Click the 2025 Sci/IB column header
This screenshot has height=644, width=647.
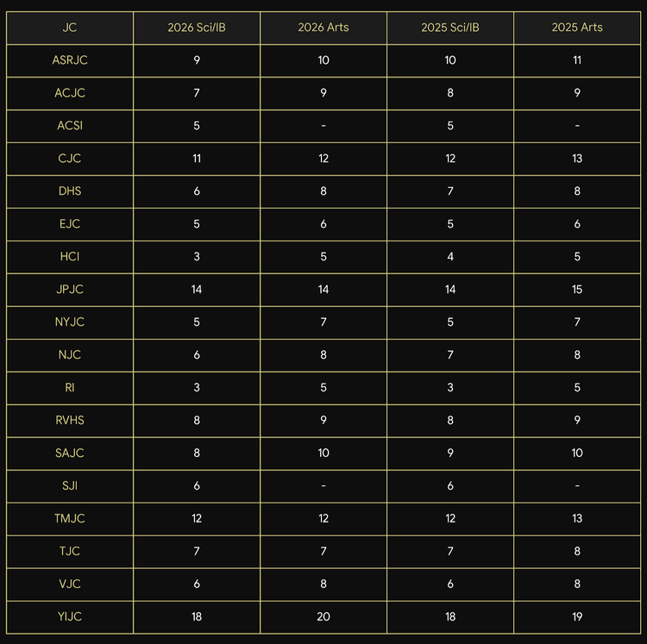point(450,28)
